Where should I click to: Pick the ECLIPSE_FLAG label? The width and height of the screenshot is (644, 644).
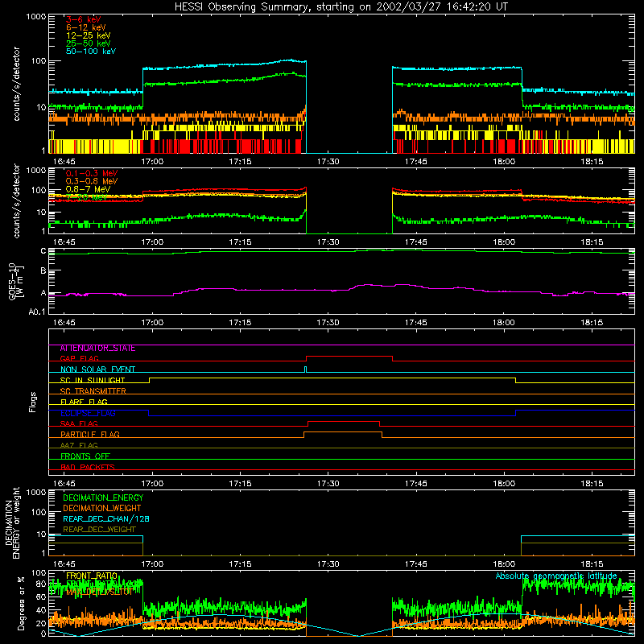pos(88,413)
